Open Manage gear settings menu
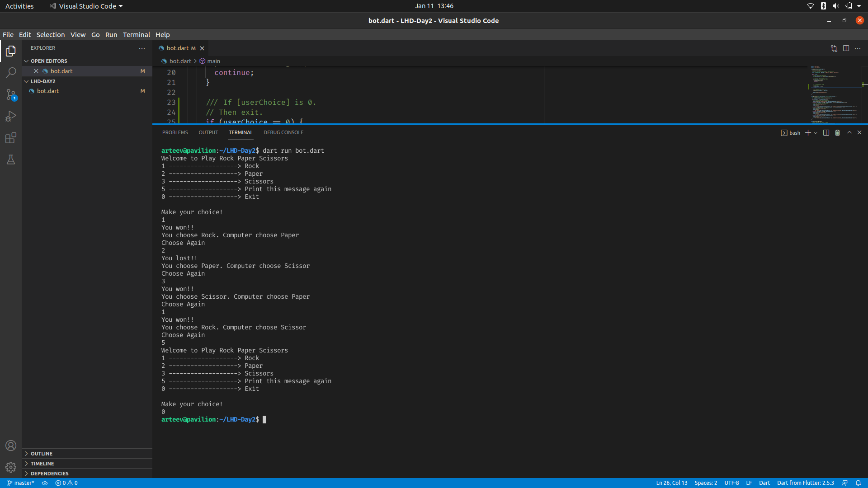This screenshot has width=868, height=488. (11, 467)
